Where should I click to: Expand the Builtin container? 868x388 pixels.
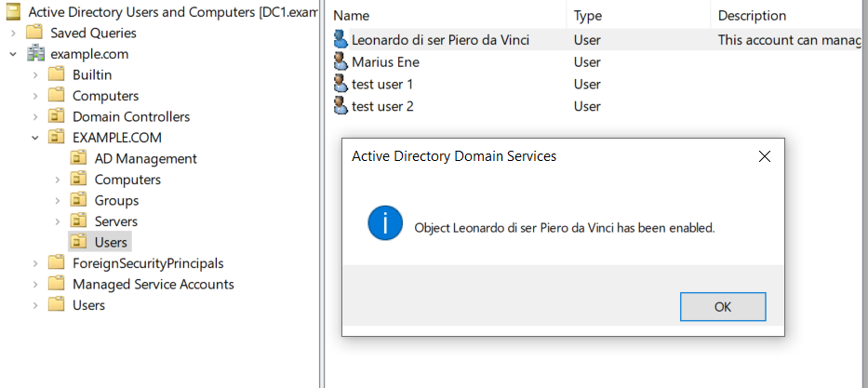pos(35,74)
